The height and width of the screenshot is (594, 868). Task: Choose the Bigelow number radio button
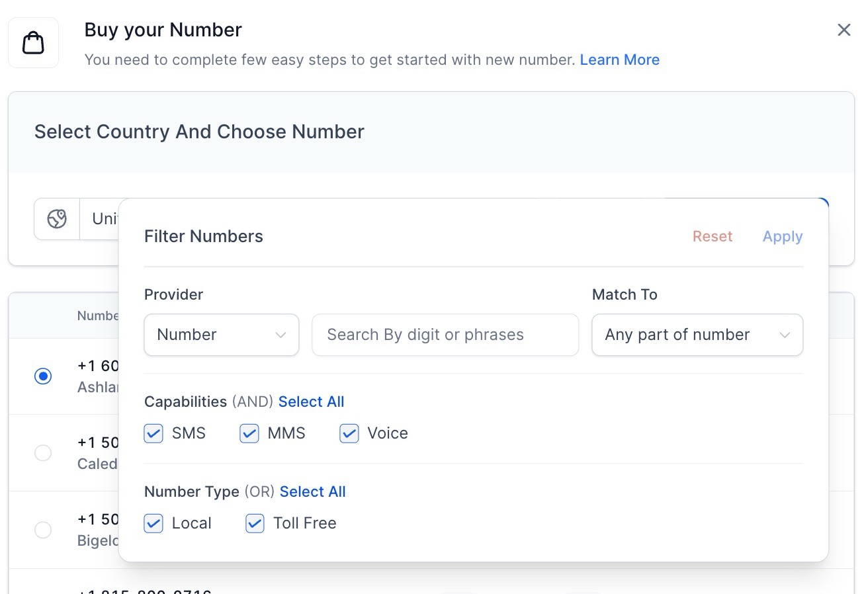coord(43,530)
